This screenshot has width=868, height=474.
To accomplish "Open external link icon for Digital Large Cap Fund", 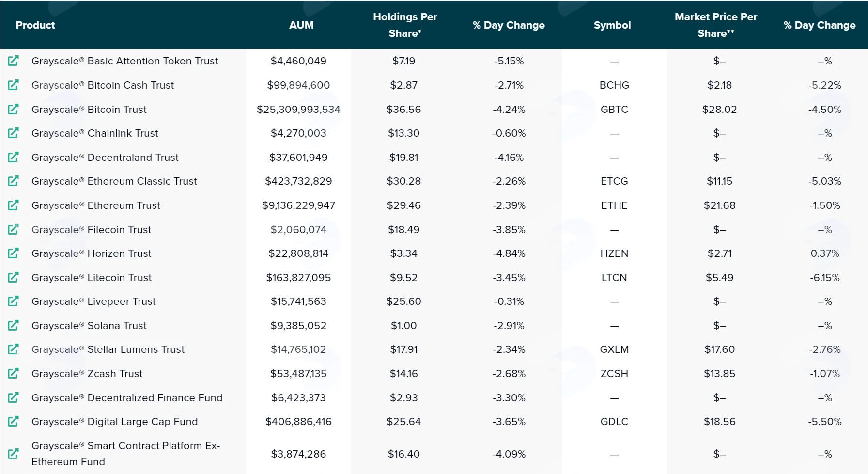I will 14,421.
